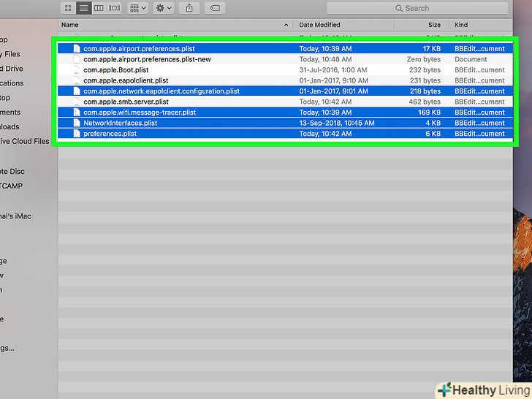The image size is (532, 399).
Task: Click file icon of preferences.plist
Action: click(x=76, y=134)
